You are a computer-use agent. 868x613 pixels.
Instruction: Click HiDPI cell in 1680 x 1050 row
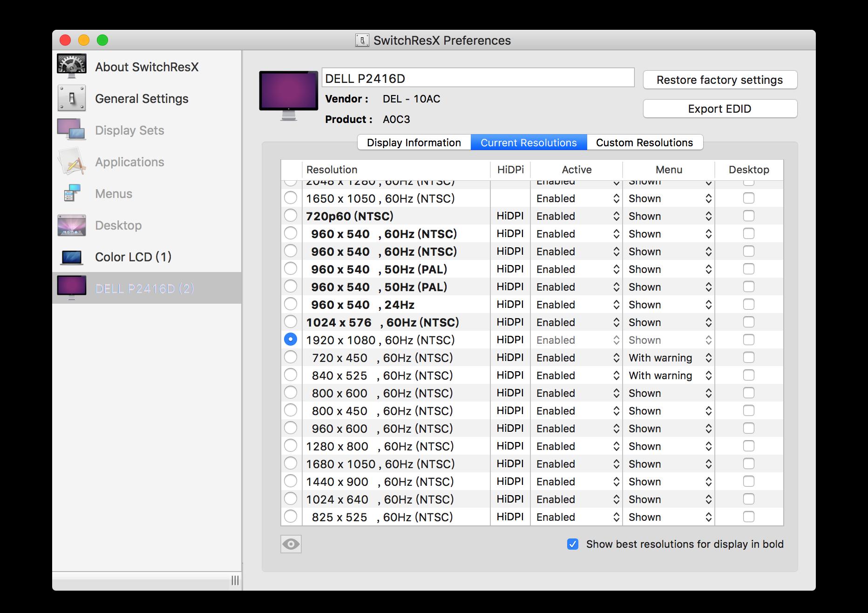(510, 464)
